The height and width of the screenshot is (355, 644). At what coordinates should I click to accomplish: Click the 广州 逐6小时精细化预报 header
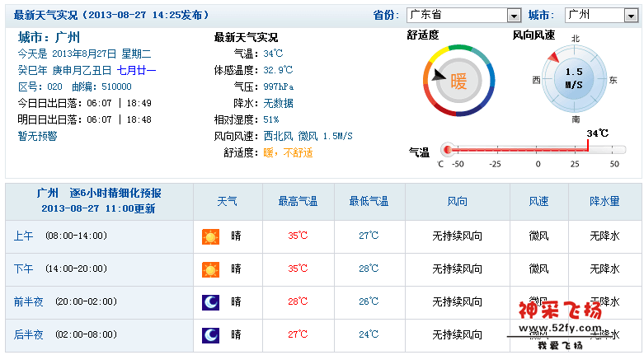99,193
